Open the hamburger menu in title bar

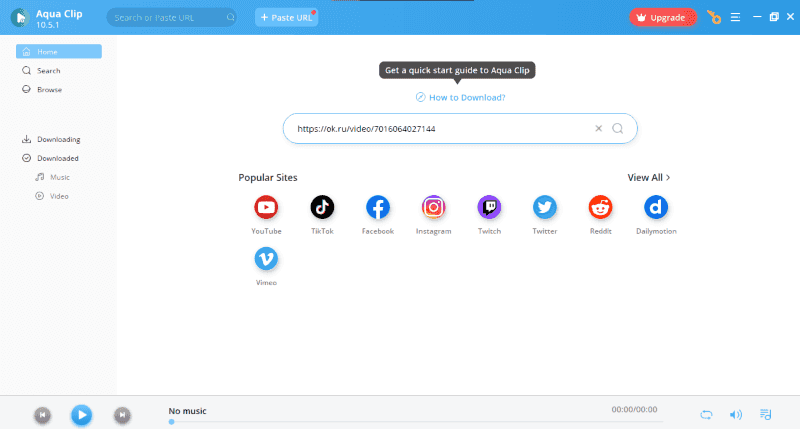pos(735,17)
